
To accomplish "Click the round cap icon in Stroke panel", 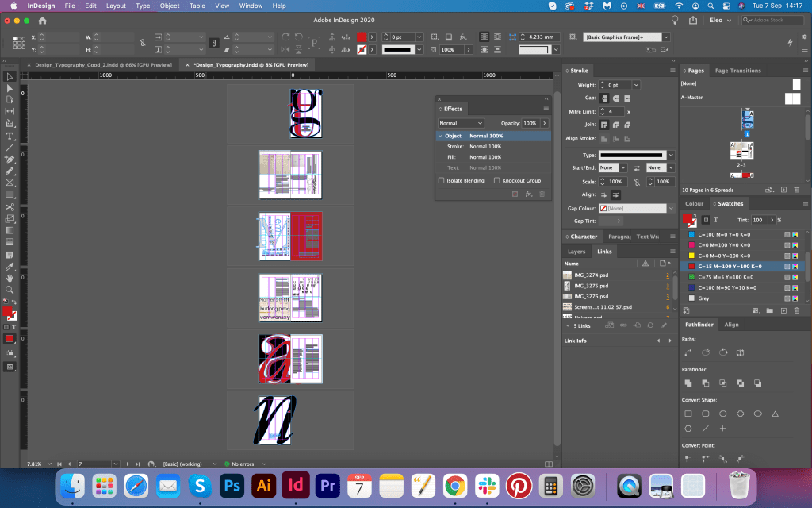I will click(x=615, y=98).
